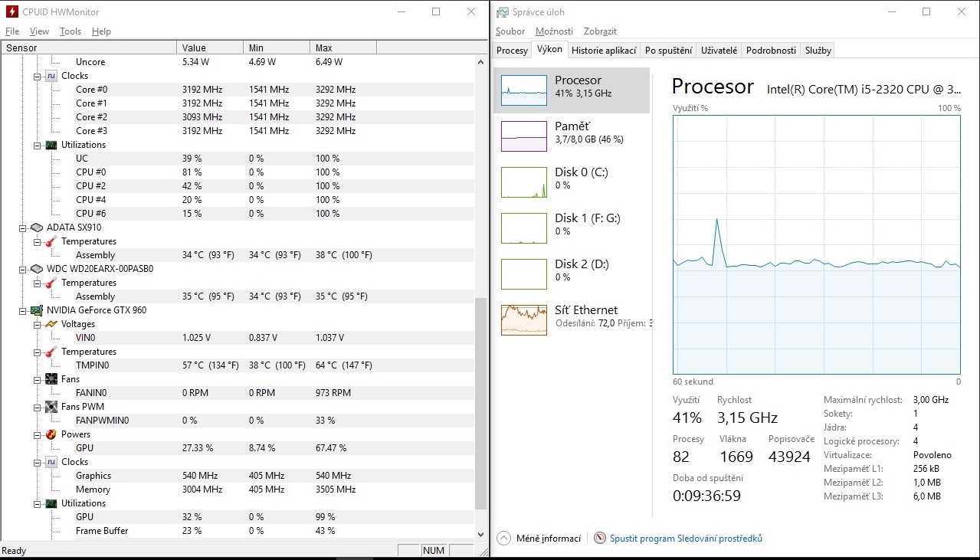
Task: Select Paměť in the performance sidebar
Action: (572, 136)
